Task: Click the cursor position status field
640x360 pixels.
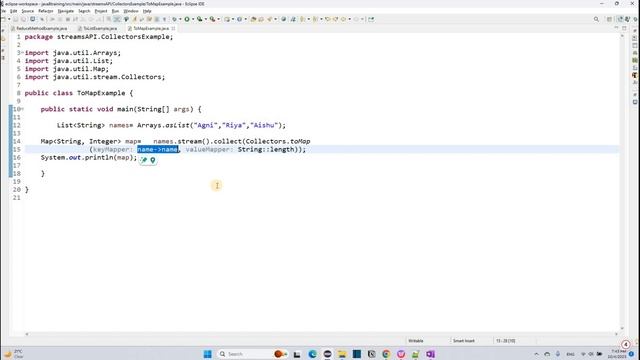Action: click(505, 341)
